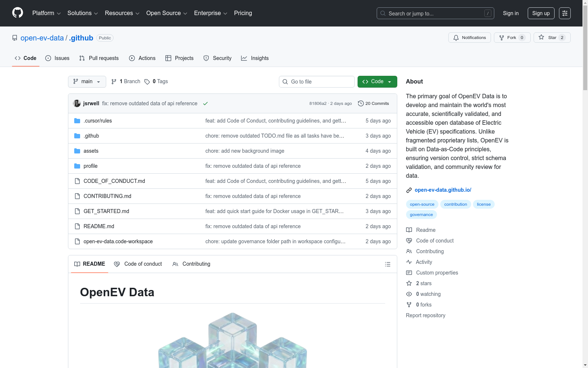Expand the Platform menu
This screenshot has height=368, width=588.
point(47,13)
